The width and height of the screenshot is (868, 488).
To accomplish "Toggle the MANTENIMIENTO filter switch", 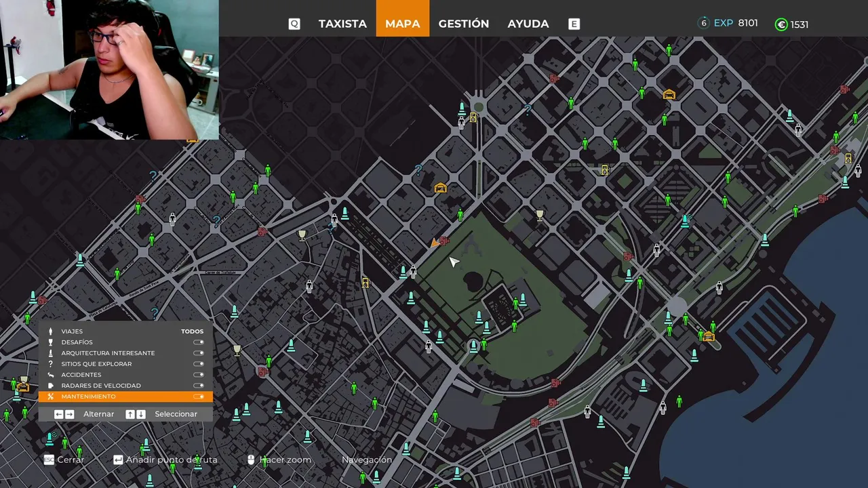I will point(199,396).
